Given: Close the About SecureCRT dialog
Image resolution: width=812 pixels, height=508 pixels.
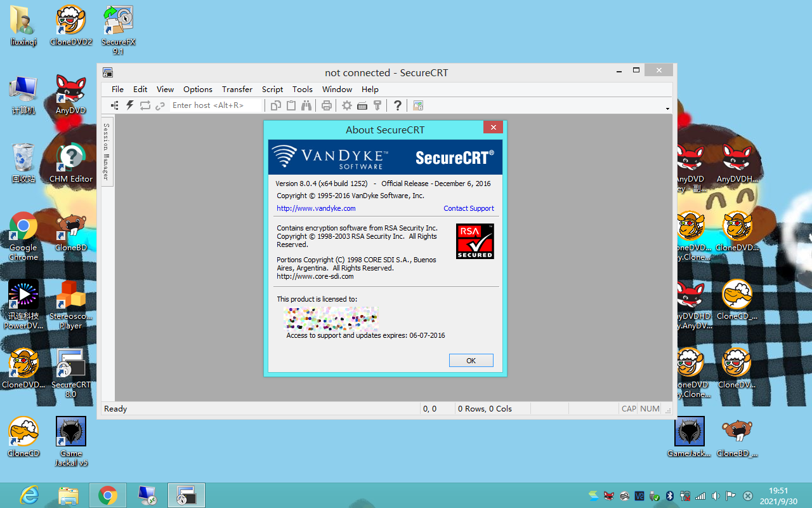Looking at the screenshot, I should pos(493,127).
